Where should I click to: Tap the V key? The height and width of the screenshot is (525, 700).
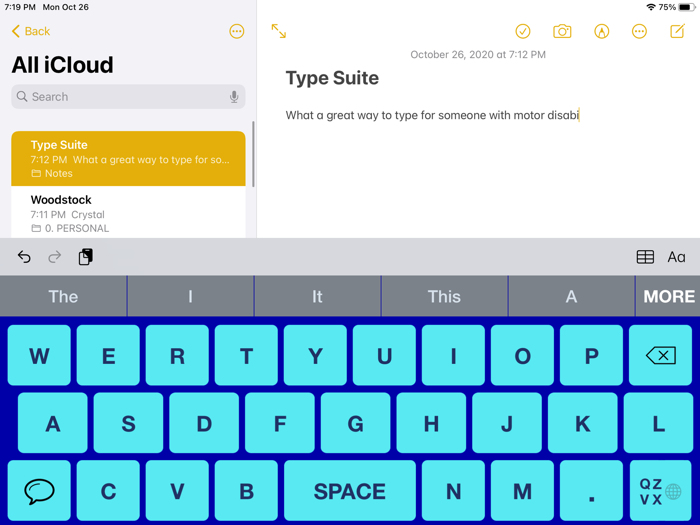tap(177, 491)
